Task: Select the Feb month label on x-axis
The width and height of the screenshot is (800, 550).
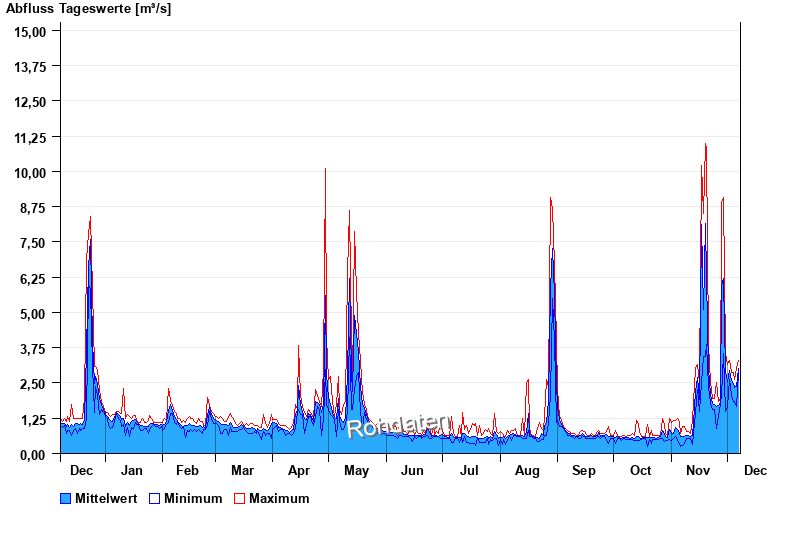Action: (187, 470)
